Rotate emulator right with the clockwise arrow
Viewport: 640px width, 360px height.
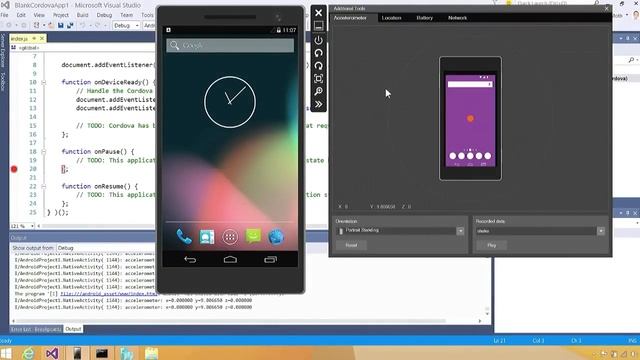(x=318, y=66)
